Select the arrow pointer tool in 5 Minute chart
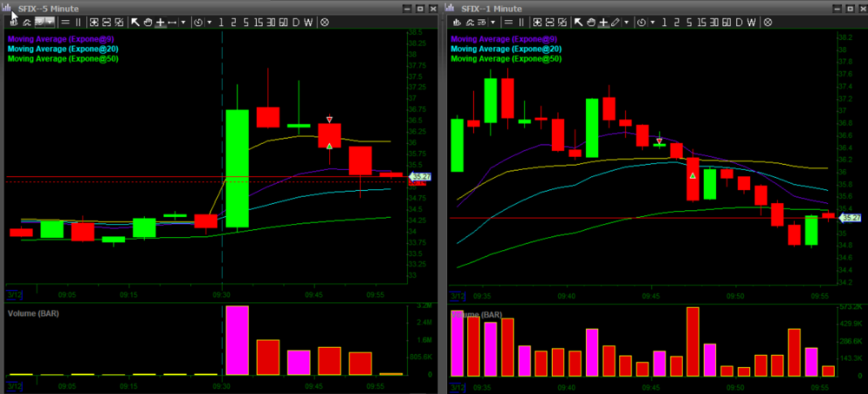Screen dimensions: 868x394 pyautogui.click(x=135, y=21)
